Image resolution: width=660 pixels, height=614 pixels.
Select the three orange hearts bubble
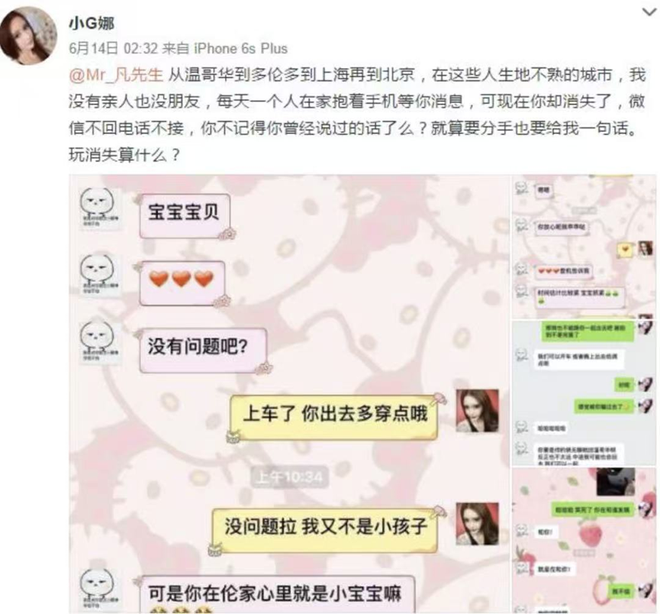point(183,282)
